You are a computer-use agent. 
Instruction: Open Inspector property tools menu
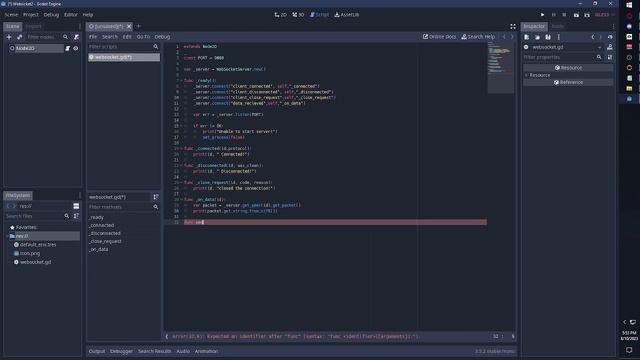click(x=609, y=58)
